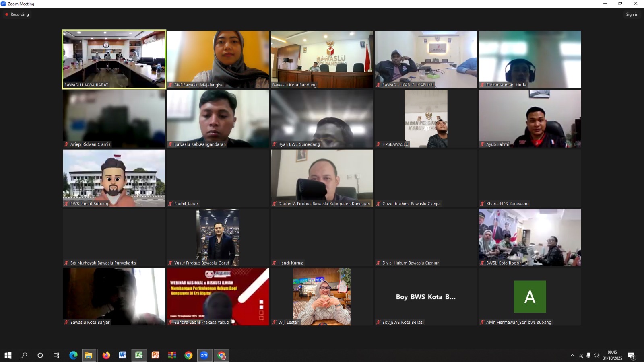Click the microphone icon in system tray
The height and width of the screenshot is (362, 644).
point(588,356)
